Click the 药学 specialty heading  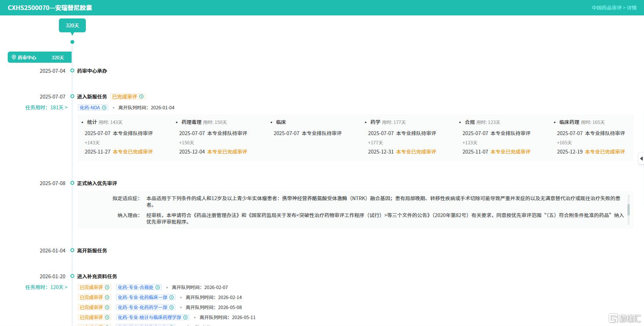(375, 122)
